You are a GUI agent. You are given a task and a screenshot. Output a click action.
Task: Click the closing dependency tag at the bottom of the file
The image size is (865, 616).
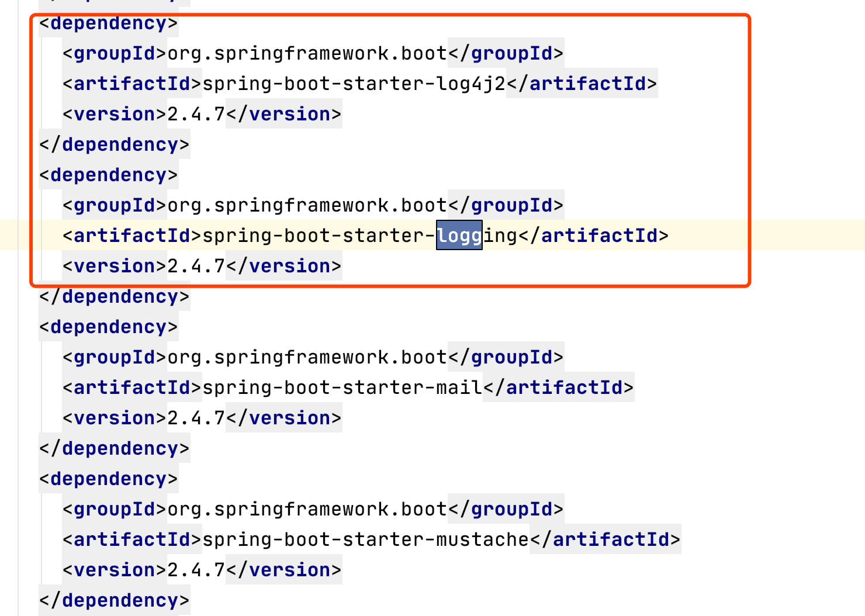[x=115, y=600]
